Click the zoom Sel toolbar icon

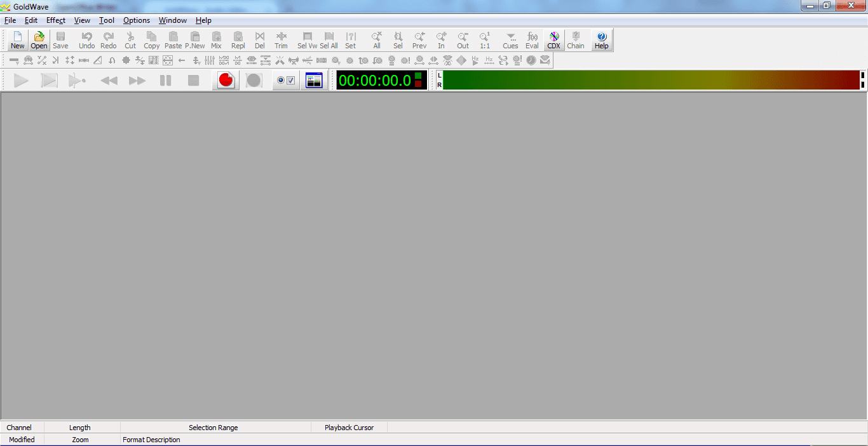(398, 40)
